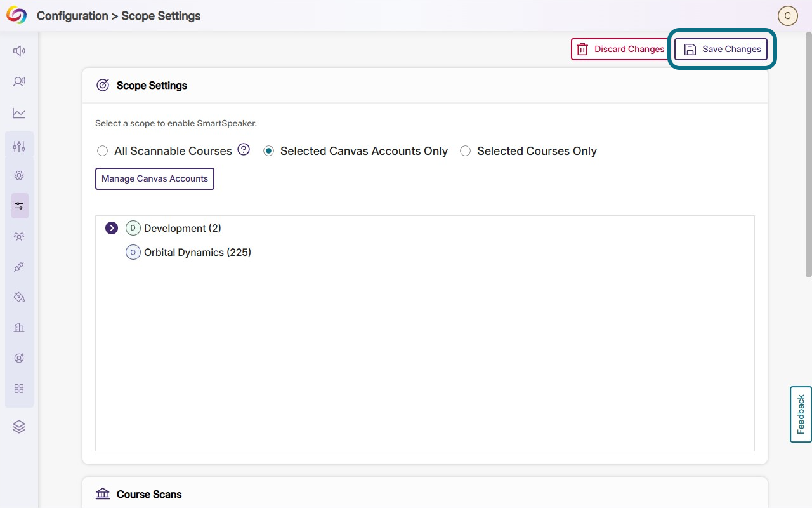Click the app logo in header

pos(16,15)
